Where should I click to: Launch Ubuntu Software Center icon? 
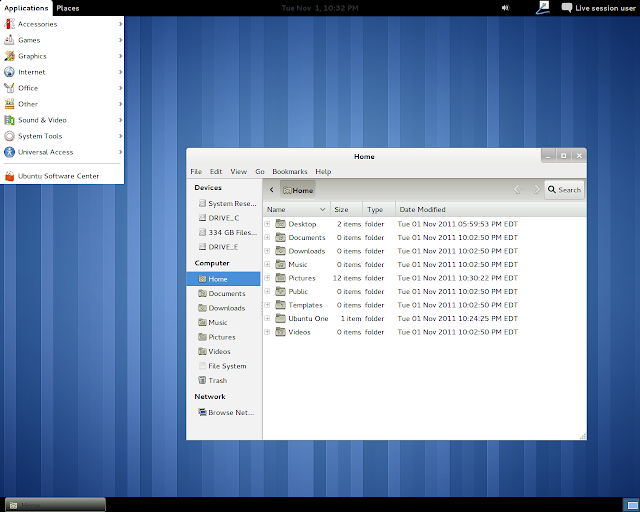pyautogui.click(x=9, y=176)
